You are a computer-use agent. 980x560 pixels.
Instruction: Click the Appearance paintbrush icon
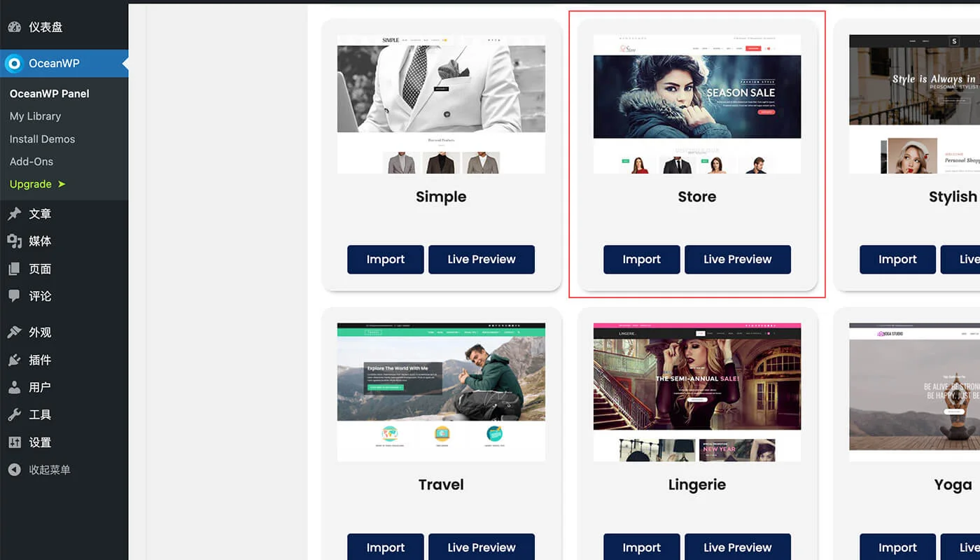[x=14, y=332]
